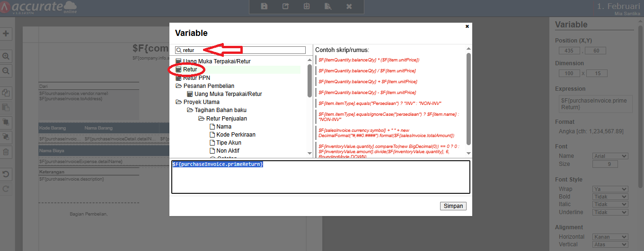Click the copy icon in left sidebar
The width and height of the screenshot is (644, 251).
point(6,93)
